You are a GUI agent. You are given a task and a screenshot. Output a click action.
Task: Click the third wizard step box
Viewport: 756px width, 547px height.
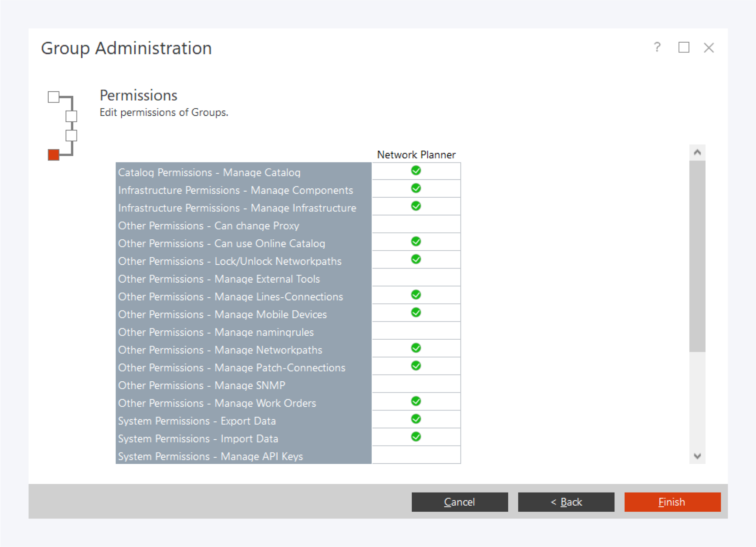[x=71, y=136]
